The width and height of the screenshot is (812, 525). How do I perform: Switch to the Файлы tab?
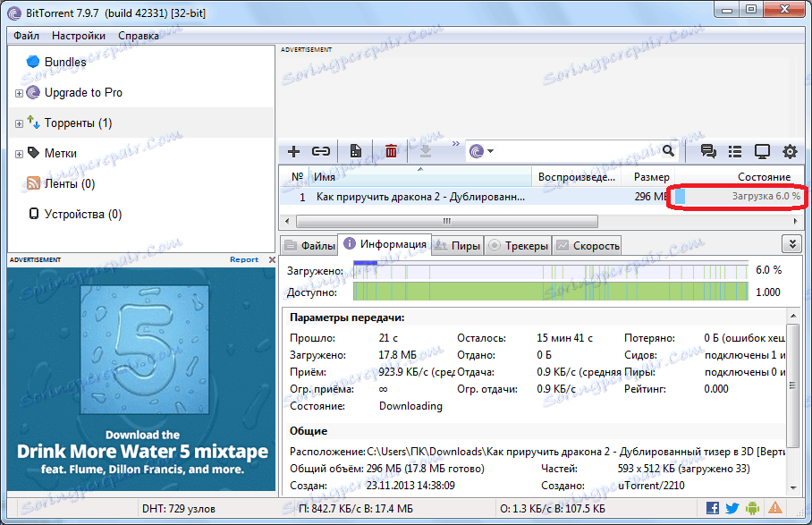point(310,245)
